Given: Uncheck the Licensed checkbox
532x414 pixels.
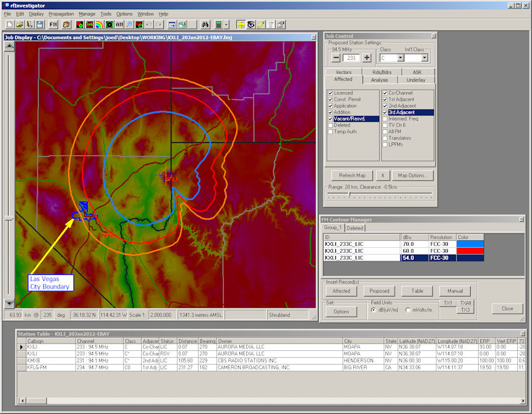Looking at the screenshot, I should pos(330,93).
